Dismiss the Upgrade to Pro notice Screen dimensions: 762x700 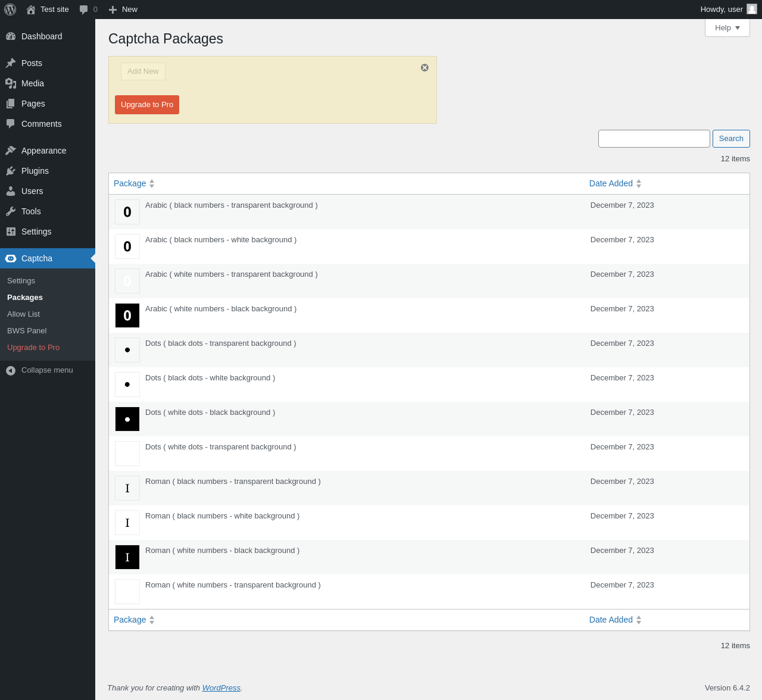tap(424, 67)
